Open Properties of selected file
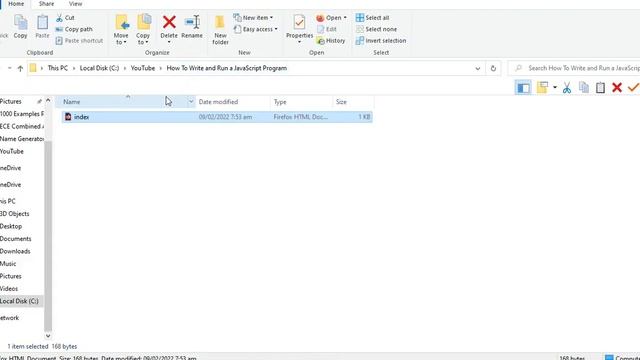The width and height of the screenshot is (640, 360). point(299,29)
